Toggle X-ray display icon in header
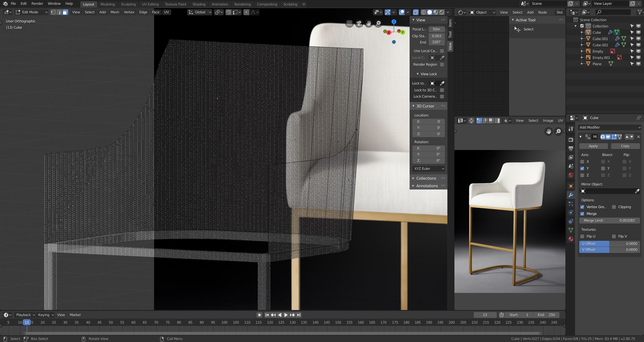Viewport: 644px width, 342px height. coord(416,12)
